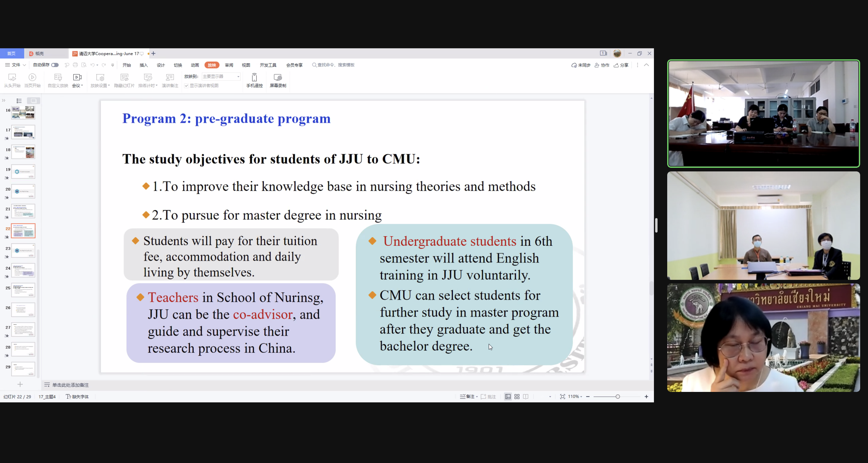
Task: Toggle the 自动保存 auto-save switch
Action: [x=55, y=65]
